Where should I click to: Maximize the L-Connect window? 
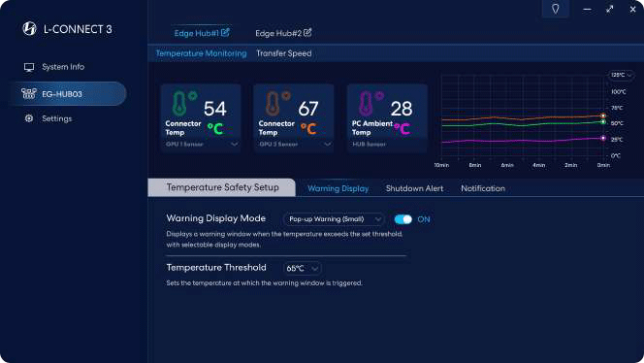click(x=609, y=9)
